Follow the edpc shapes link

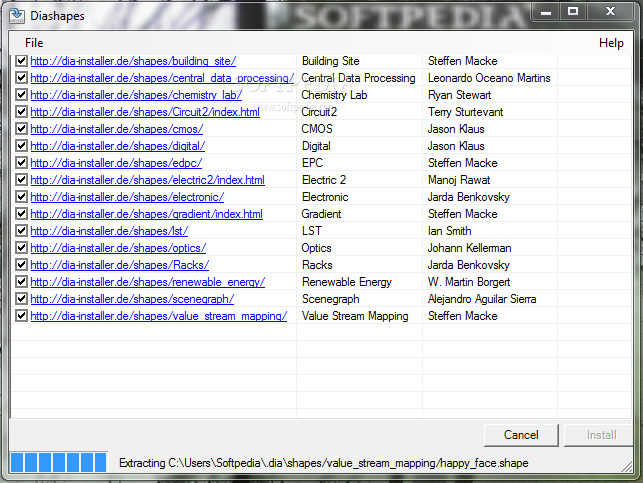[116, 163]
